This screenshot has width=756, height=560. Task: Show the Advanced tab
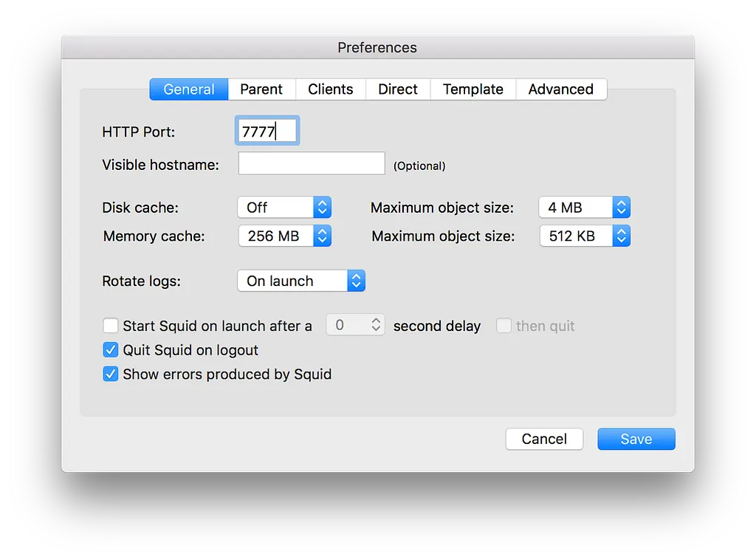[561, 89]
